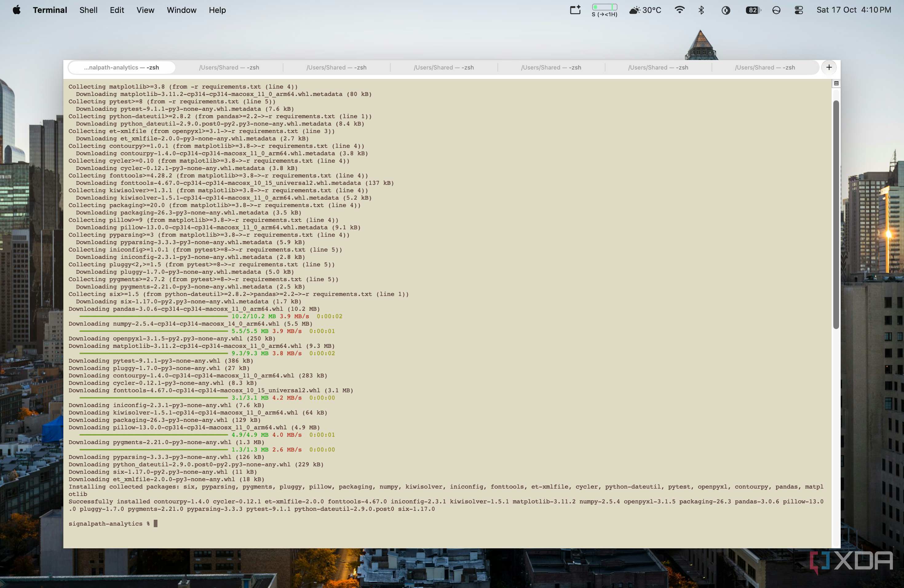This screenshot has width=904, height=588.
Task: Click the scrollback marker icon at top right
Action: (836, 84)
